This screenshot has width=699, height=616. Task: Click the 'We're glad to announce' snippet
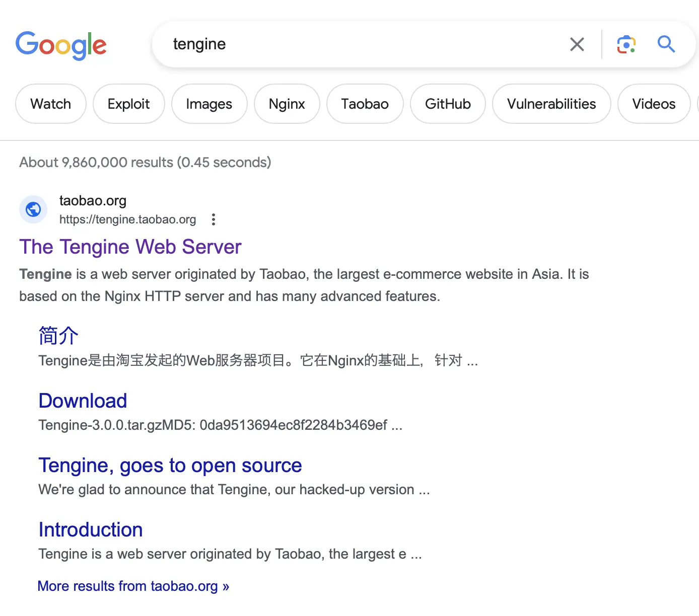point(234,490)
